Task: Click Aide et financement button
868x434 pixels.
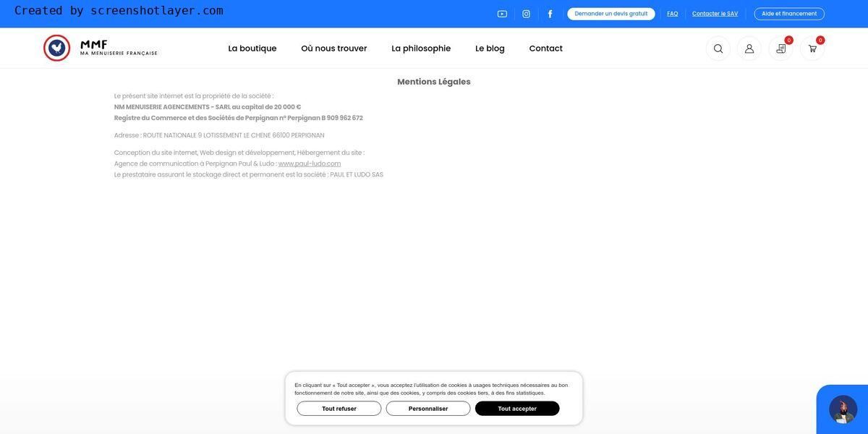Action: (x=789, y=14)
